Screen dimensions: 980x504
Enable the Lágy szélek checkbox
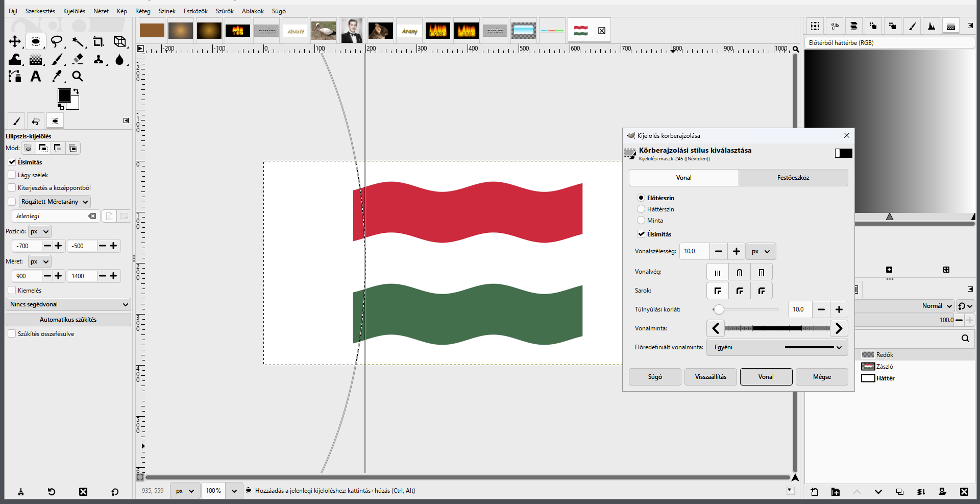(x=12, y=175)
